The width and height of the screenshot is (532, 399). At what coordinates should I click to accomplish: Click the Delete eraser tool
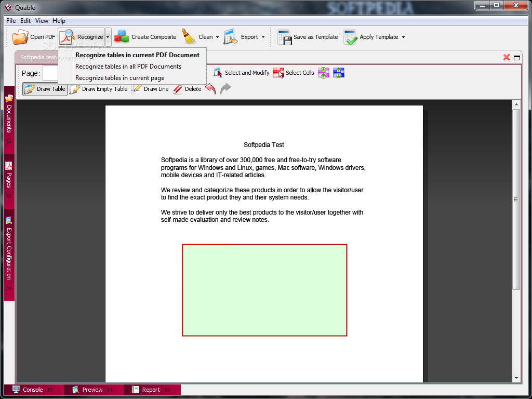[x=187, y=89]
